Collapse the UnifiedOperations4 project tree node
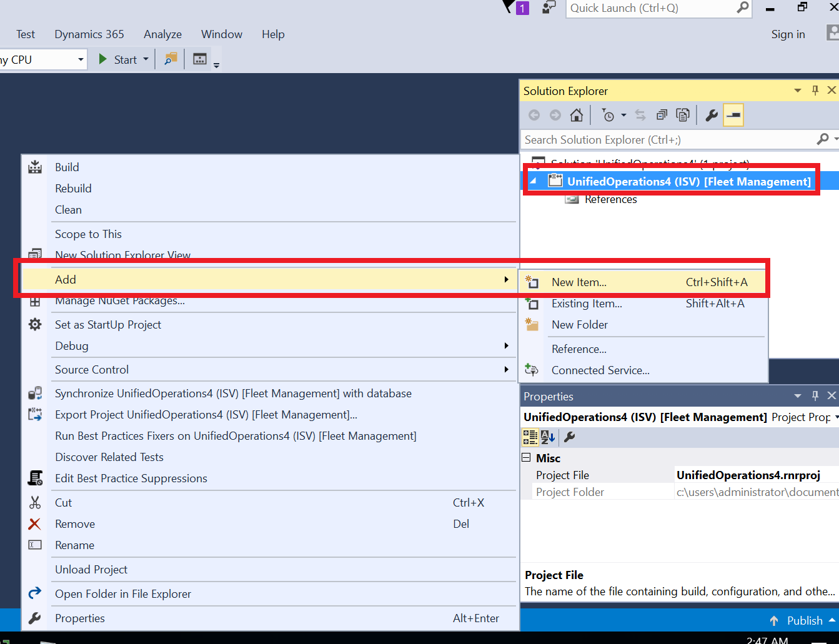Screen dimensions: 839x644 click(x=533, y=181)
